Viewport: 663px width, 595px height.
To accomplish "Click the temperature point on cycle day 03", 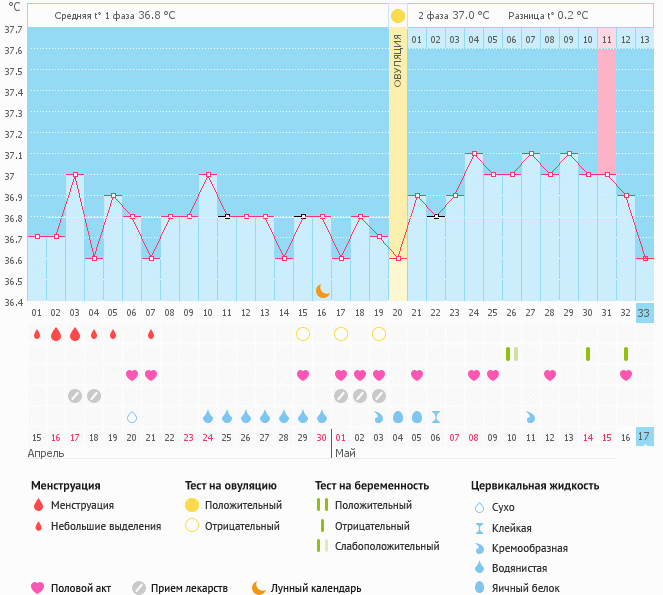I will point(75,174).
